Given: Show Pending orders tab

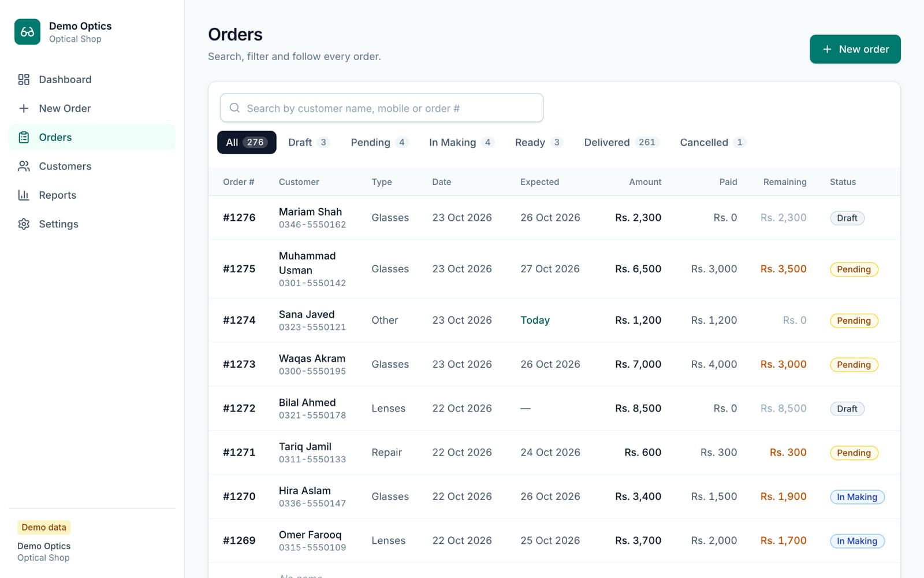Looking at the screenshot, I should click(x=379, y=142).
